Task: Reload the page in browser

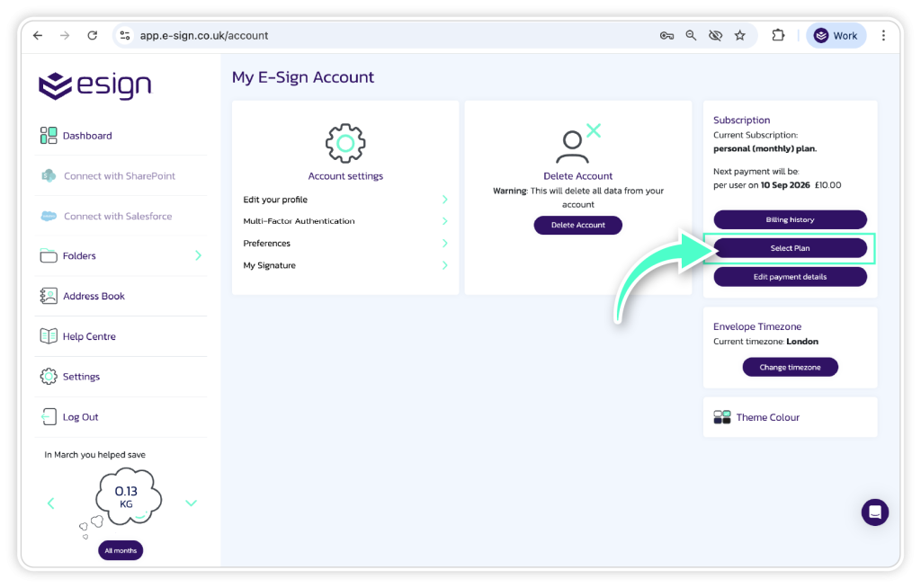Action: (92, 36)
